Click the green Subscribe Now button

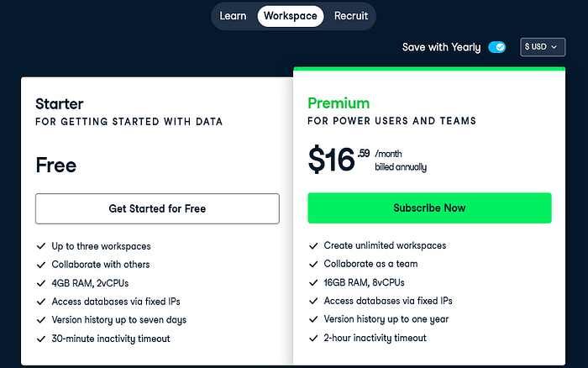(x=429, y=208)
